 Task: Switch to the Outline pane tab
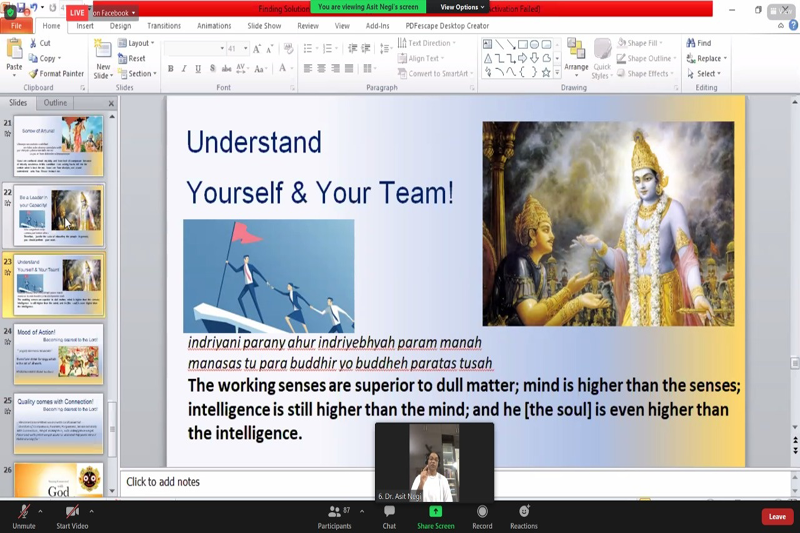55,103
